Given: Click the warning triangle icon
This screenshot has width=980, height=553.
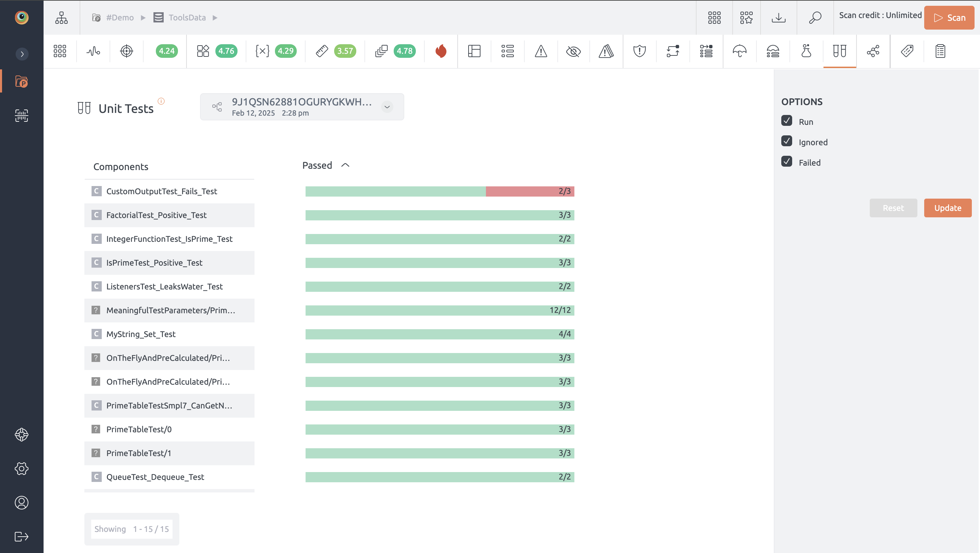Looking at the screenshot, I should click(541, 51).
